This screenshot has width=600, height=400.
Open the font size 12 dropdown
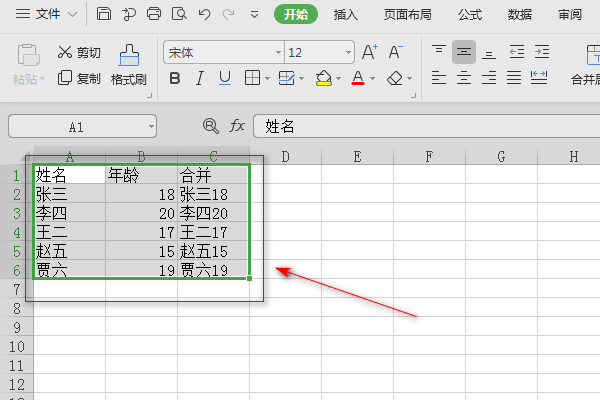coord(348,52)
